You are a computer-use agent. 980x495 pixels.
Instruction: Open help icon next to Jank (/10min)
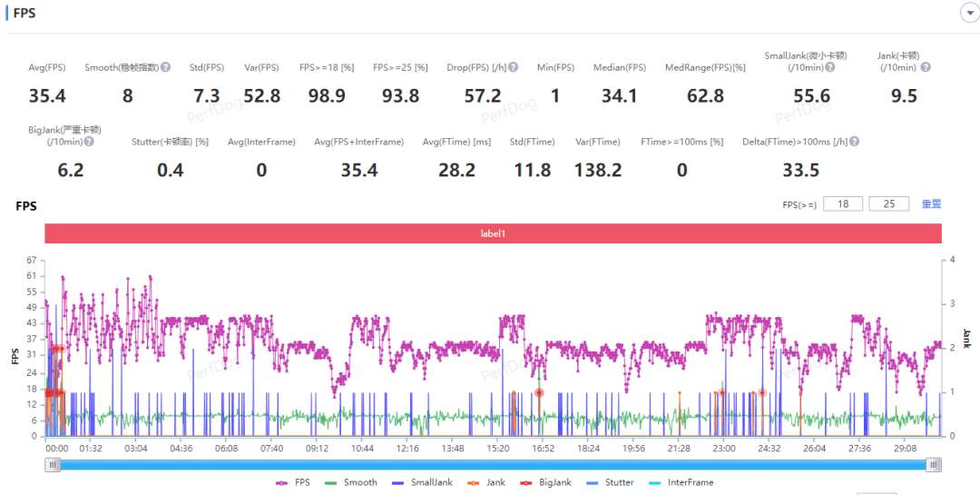[926, 67]
